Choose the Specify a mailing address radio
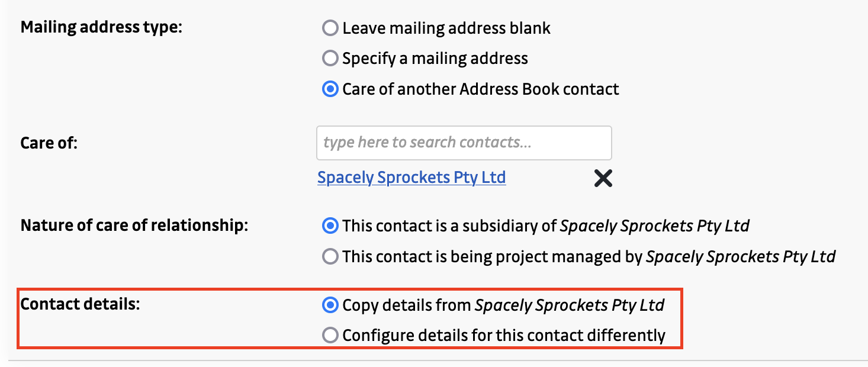This screenshot has width=868, height=367. [330, 59]
